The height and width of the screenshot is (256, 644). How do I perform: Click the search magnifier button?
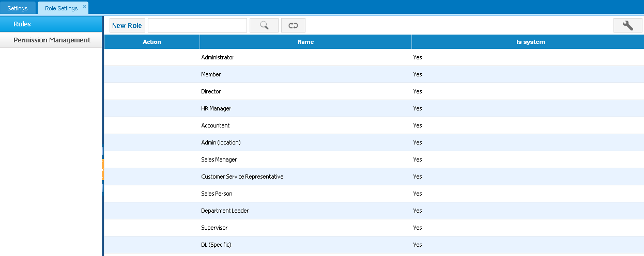click(264, 25)
